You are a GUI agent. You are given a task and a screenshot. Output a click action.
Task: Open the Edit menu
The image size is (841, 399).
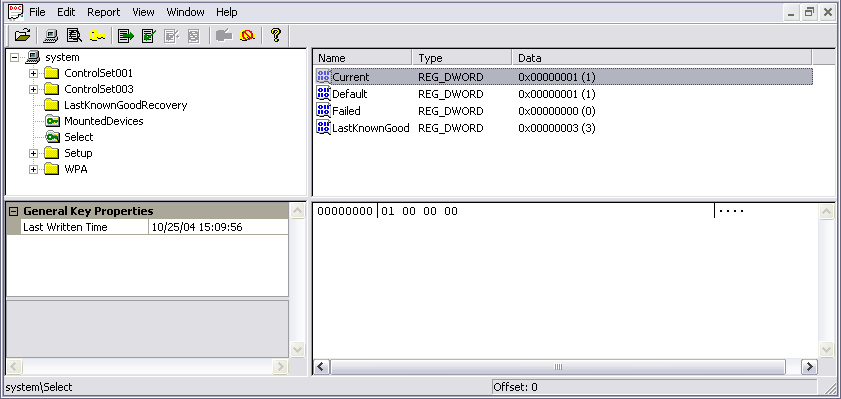[x=66, y=12]
